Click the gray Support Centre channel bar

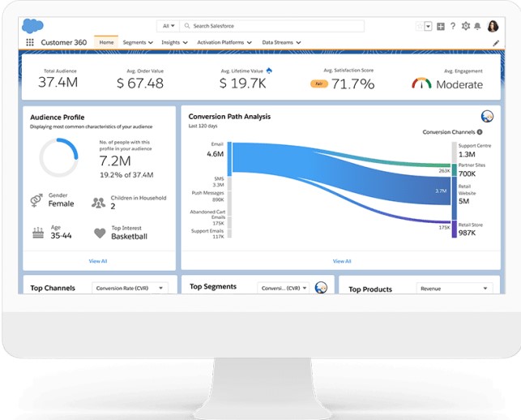(455, 152)
